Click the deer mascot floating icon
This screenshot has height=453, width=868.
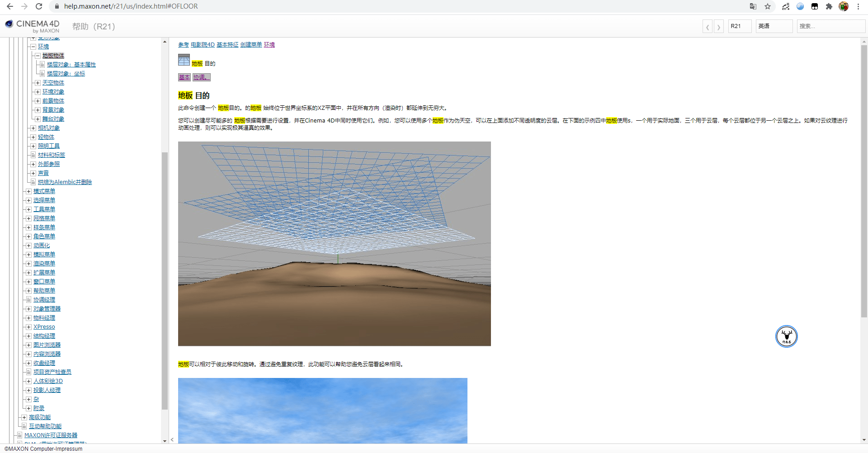tap(787, 336)
